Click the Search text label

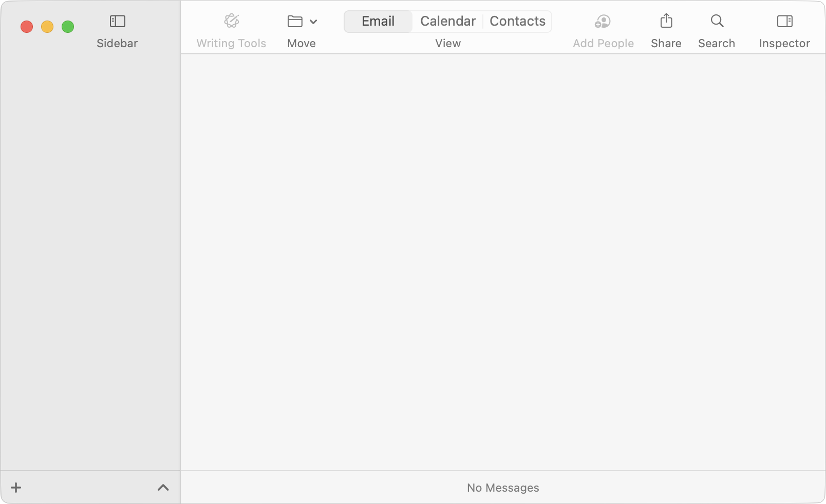click(x=717, y=43)
